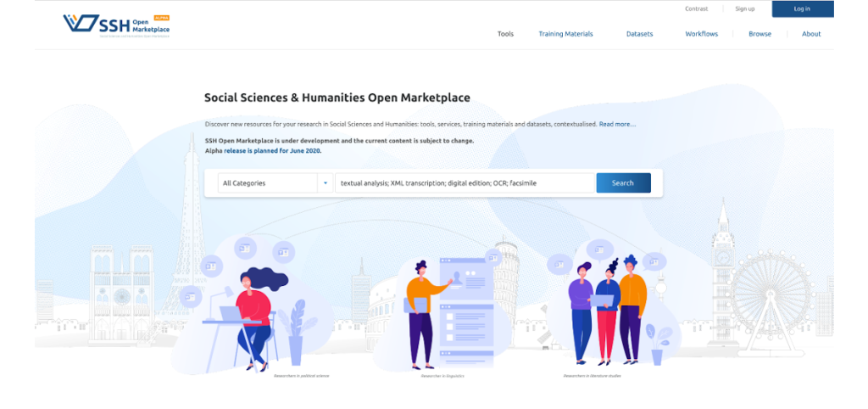The height and width of the screenshot is (409, 868).
Task: Open the Browse navigation item
Action: 759,34
